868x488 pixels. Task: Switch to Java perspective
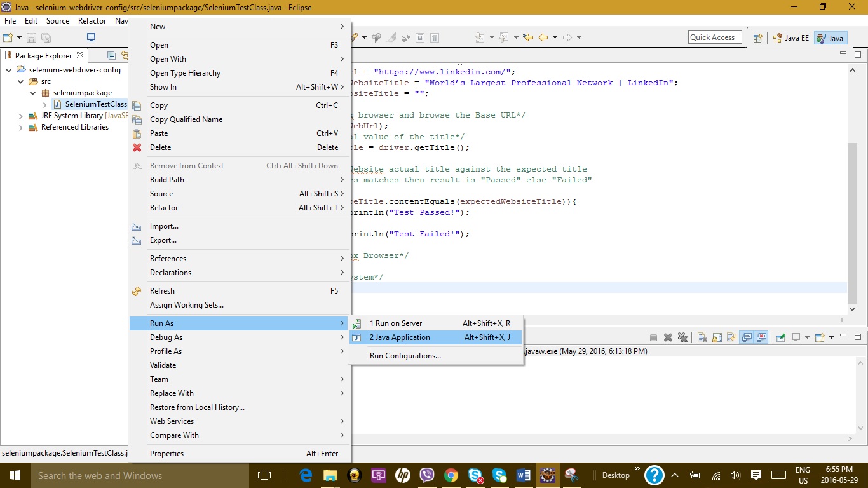(831, 38)
